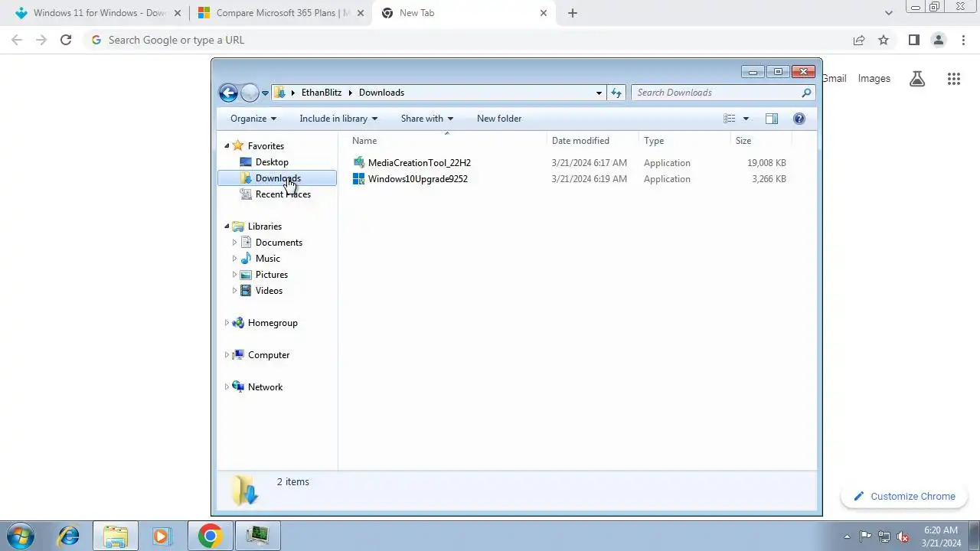Screen dimensions: 980x551
Task: Click the magnifier icon in Search Downloads
Action: pyautogui.click(x=806, y=93)
